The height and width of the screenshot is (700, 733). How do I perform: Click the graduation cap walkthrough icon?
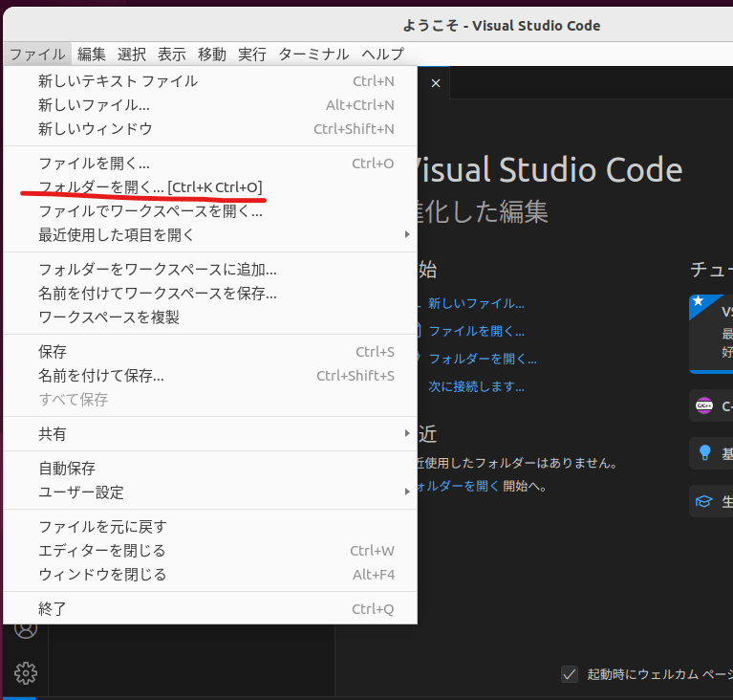click(704, 501)
